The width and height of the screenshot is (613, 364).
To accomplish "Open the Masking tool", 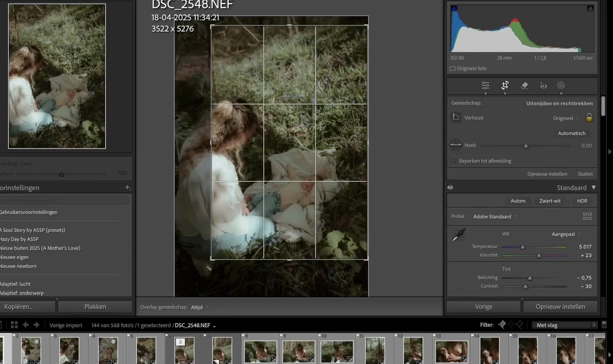I will tap(561, 86).
